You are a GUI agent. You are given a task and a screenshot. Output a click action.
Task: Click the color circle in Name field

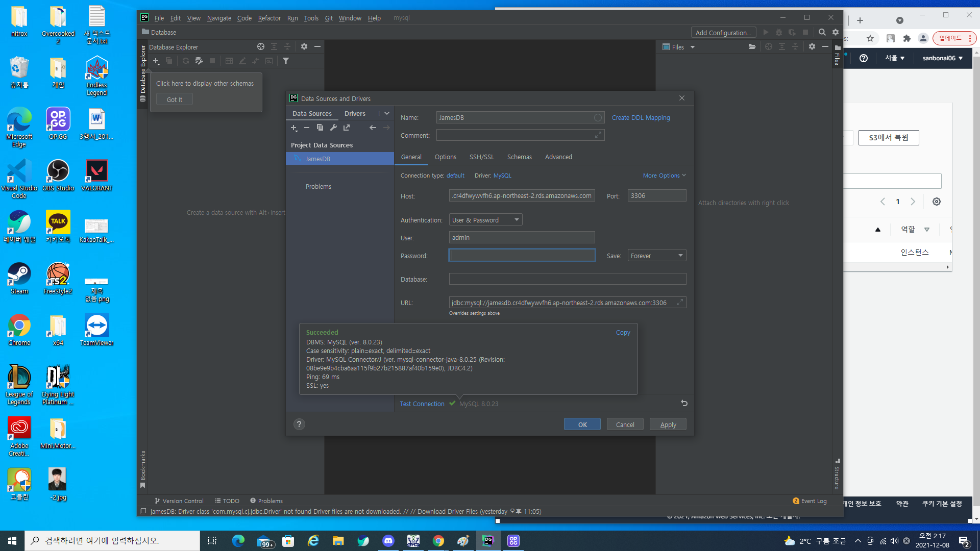pyautogui.click(x=597, y=118)
